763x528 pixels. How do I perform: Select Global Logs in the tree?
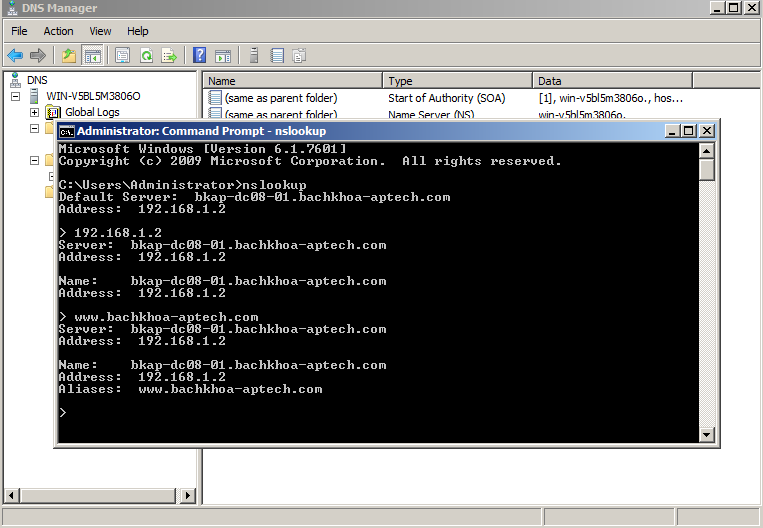(92, 112)
